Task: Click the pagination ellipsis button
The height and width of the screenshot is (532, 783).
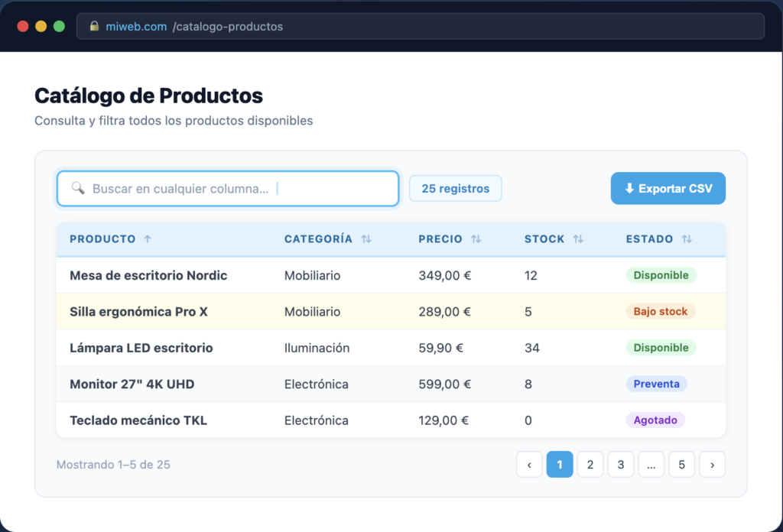Action: (x=651, y=464)
